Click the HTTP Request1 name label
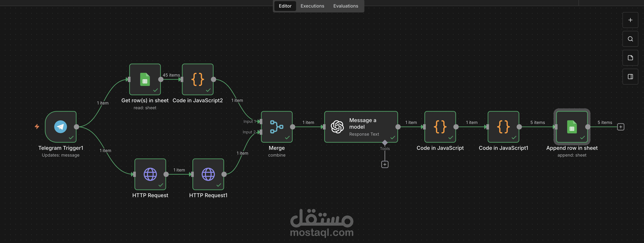The height and width of the screenshot is (243, 644). (x=208, y=195)
